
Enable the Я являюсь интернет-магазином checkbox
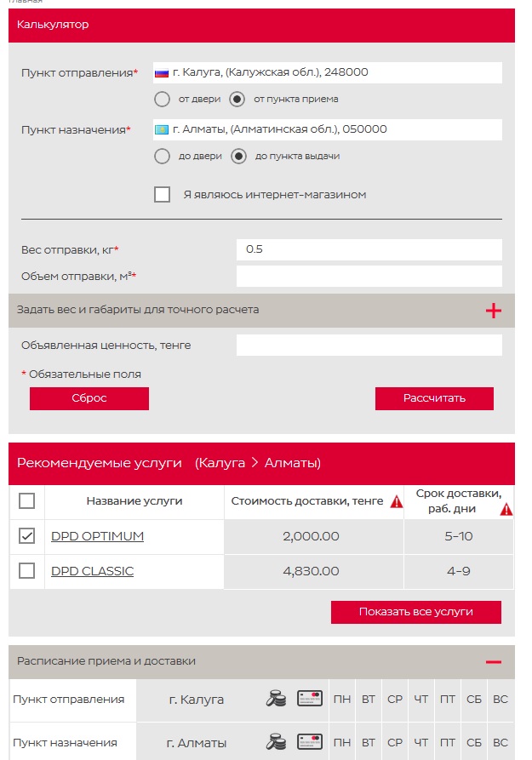[x=163, y=195]
